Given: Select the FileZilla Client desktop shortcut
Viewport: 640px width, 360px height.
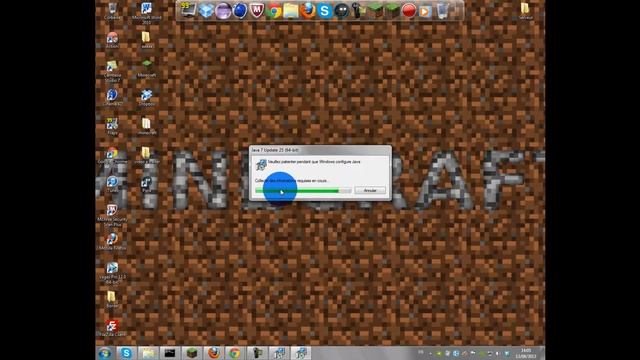Looking at the screenshot, I should pyautogui.click(x=112, y=328).
